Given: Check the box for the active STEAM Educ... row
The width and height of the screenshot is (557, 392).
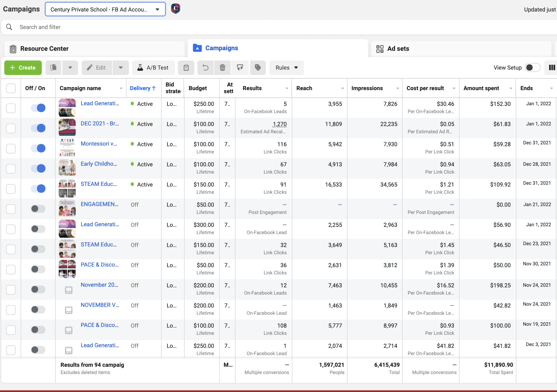Looking at the screenshot, I should (x=11, y=189).
